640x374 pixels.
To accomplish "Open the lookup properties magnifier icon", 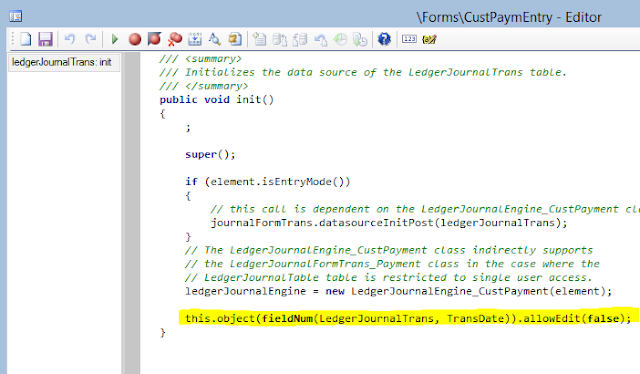I will click(x=215, y=39).
